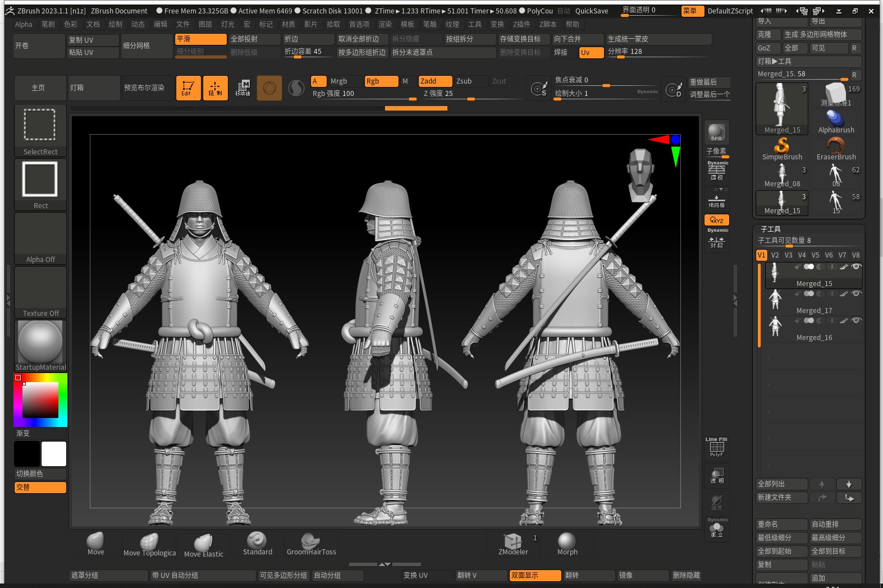Select the Merged_08 tool thumbnail
This screenshot has width=883, height=588.
pyautogui.click(x=782, y=176)
